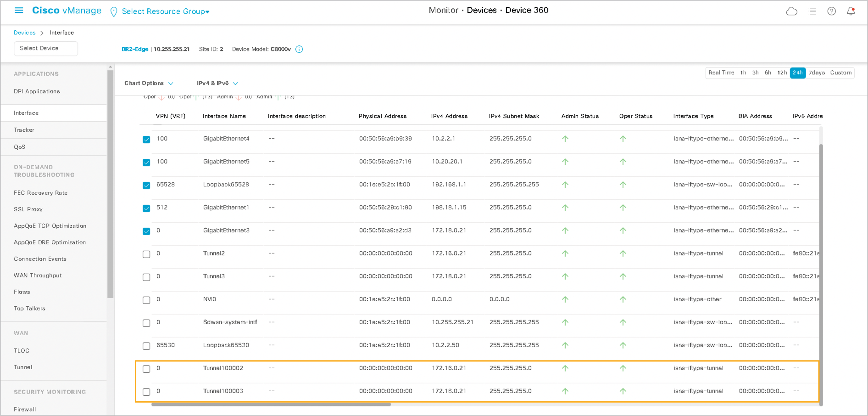Uncheck the Loopback65528 row checkbox
This screenshot has height=416, width=868.
146,186
